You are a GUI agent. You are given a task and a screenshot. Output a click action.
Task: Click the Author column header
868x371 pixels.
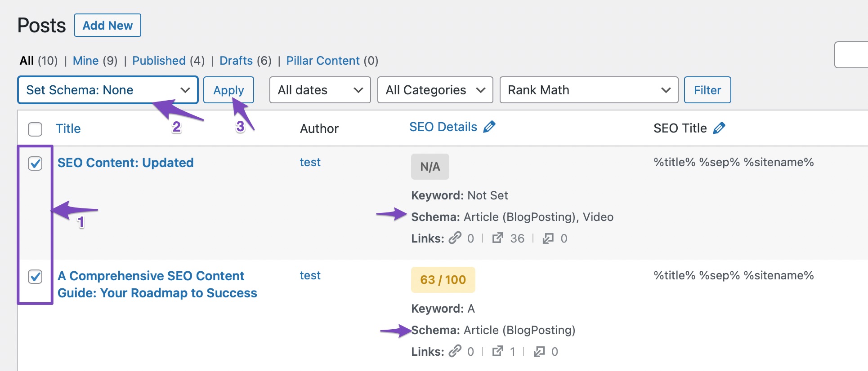coord(319,129)
